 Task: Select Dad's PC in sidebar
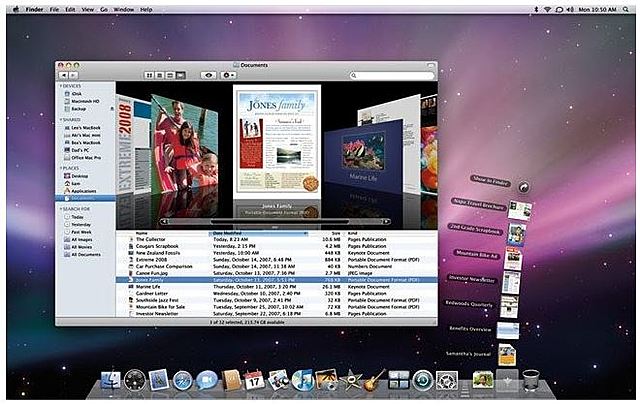pos(85,150)
